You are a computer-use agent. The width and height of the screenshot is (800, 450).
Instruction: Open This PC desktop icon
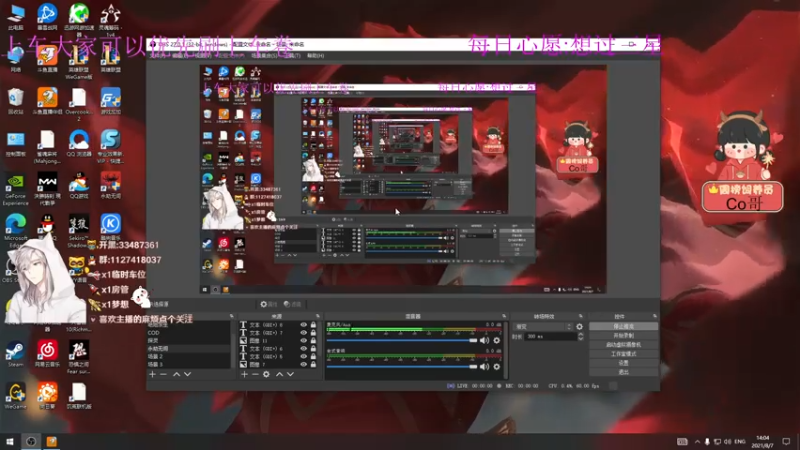(x=15, y=17)
